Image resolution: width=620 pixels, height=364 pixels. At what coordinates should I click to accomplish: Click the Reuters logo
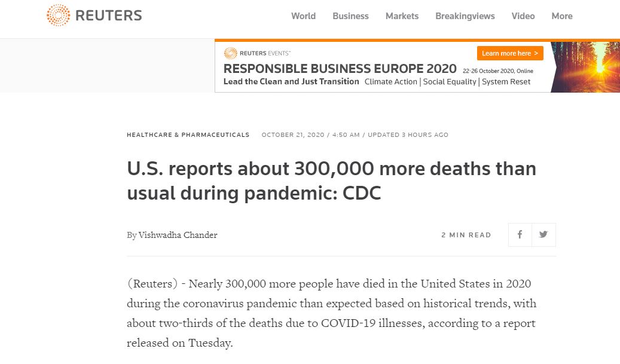click(94, 16)
